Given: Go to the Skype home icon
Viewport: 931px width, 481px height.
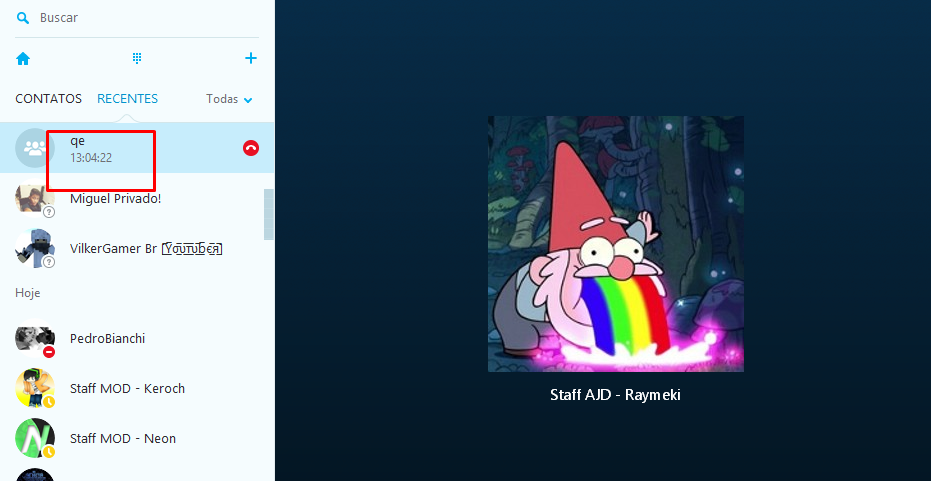Looking at the screenshot, I should click(x=23, y=58).
